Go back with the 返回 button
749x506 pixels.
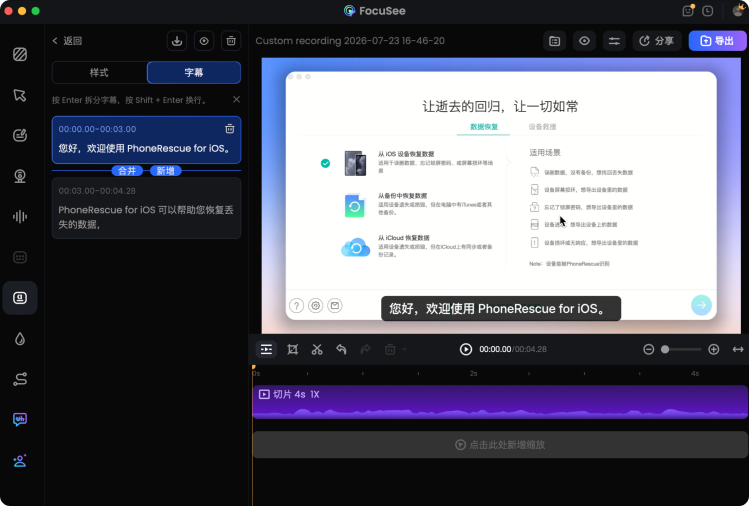coord(67,41)
